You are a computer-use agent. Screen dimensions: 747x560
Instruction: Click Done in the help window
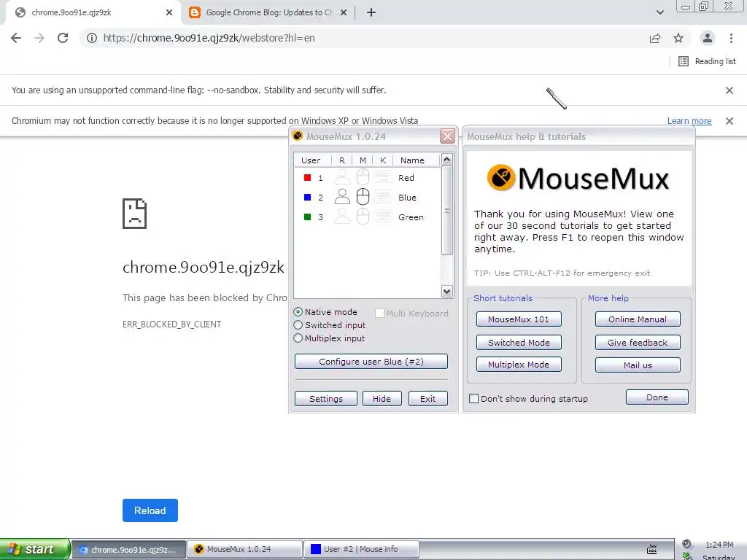(657, 397)
